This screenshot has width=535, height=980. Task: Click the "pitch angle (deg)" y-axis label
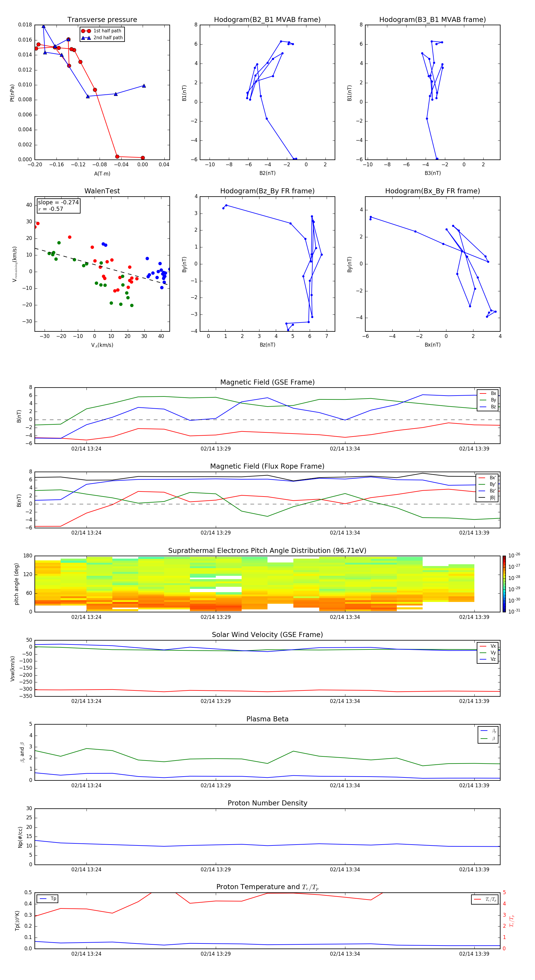coord(16,584)
